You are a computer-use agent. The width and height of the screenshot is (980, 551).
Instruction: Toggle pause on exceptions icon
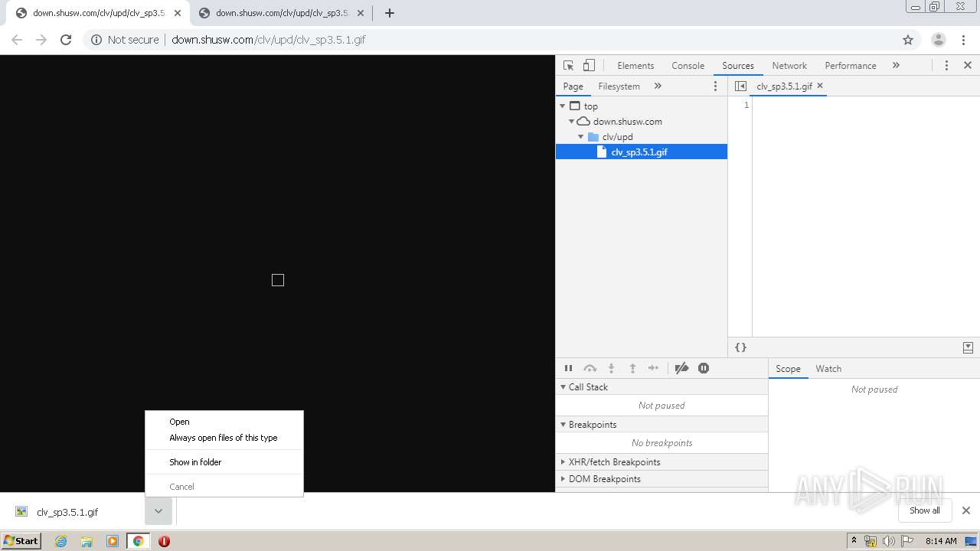point(704,369)
